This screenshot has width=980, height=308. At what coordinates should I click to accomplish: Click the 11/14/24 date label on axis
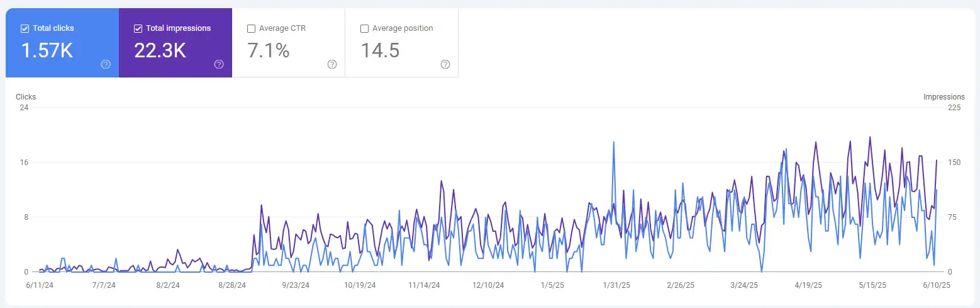click(423, 285)
